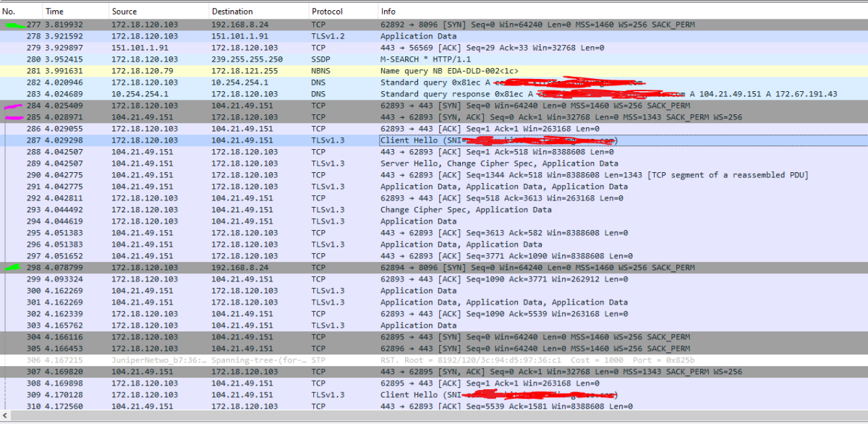Viewport: 868px width, 424px height.
Task: Select the NBNS name query packet 281
Action: [x=434, y=71]
